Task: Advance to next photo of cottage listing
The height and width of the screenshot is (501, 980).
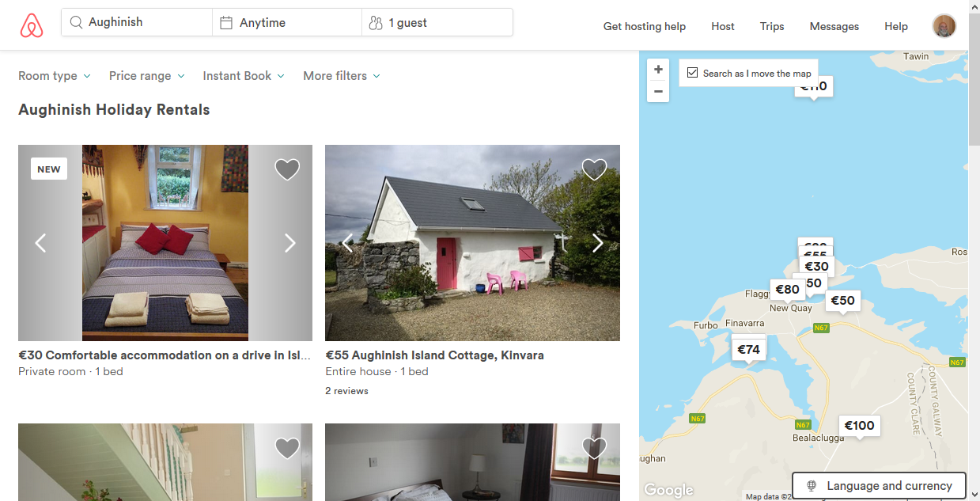Action: pyautogui.click(x=597, y=243)
